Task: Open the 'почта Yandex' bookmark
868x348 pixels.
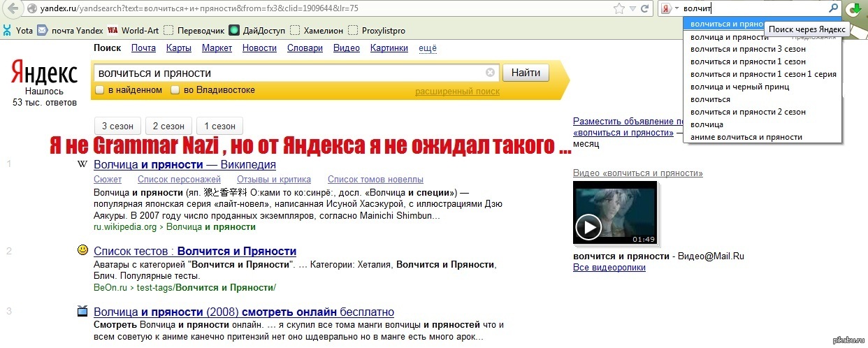Action: [70, 30]
